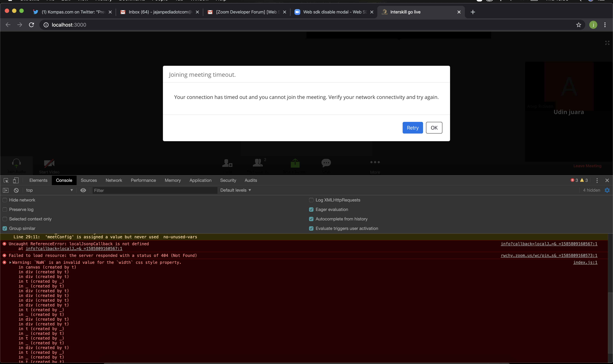Viewport: 613px width, 364px height.
Task: Open the index.js:1 source link
Action: tap(585, 263)
